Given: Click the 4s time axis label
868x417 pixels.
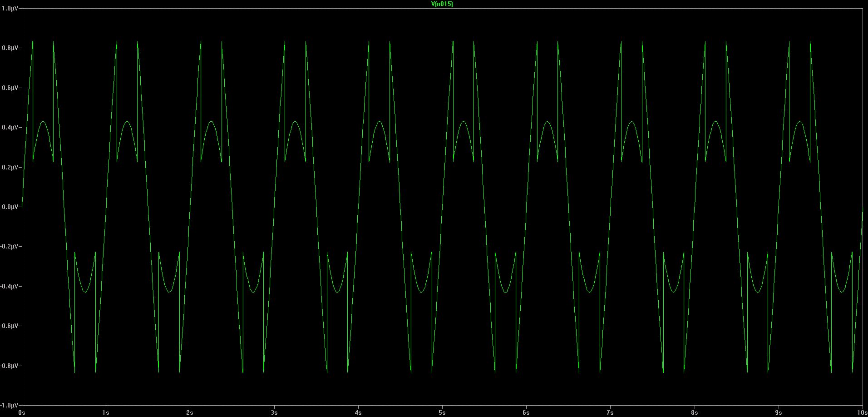Looking at the screenshot, I should (x=358, y=412).
